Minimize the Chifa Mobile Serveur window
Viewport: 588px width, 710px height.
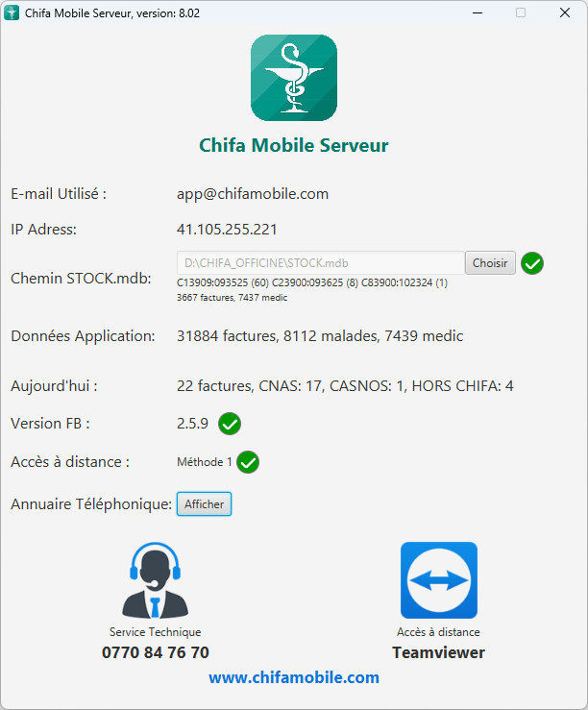pos(478,12)
